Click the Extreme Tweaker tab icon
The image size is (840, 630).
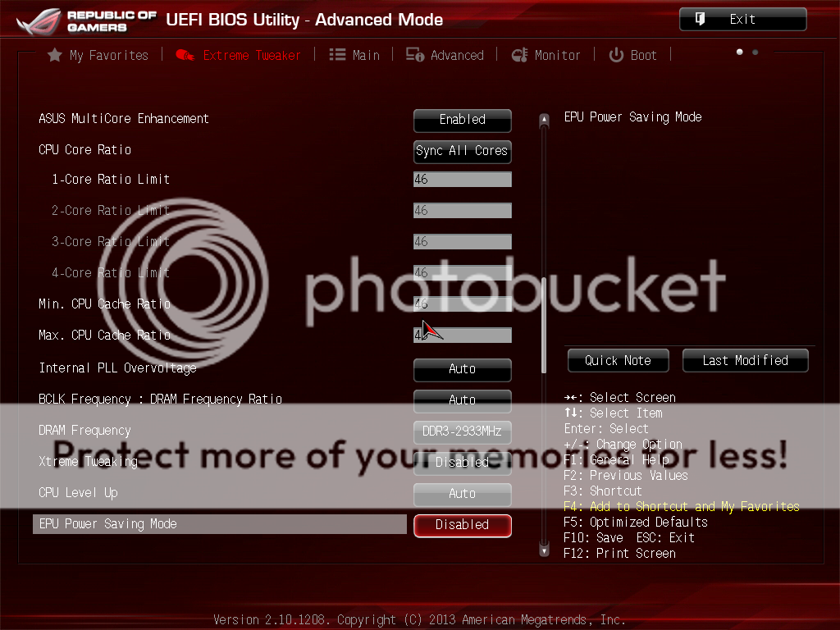185,56
